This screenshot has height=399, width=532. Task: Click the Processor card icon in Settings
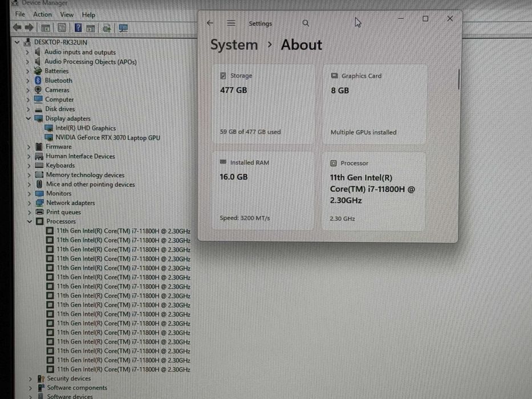[x=333, y=163]
